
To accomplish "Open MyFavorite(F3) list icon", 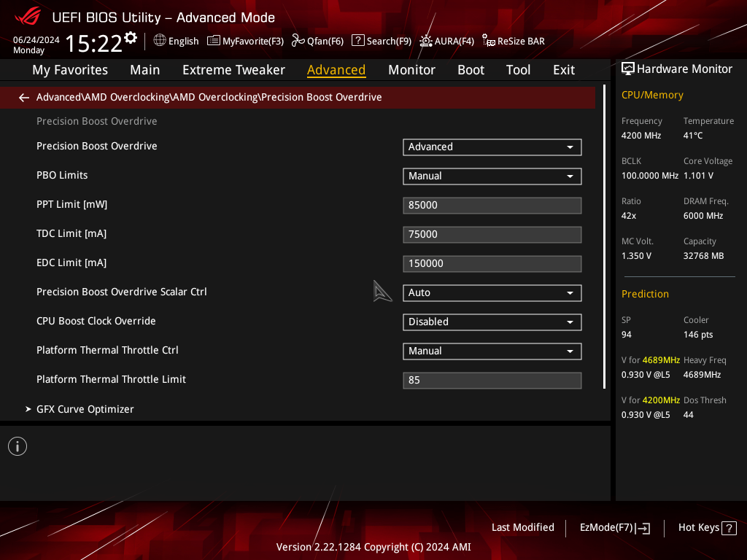I will coord(214,41).
